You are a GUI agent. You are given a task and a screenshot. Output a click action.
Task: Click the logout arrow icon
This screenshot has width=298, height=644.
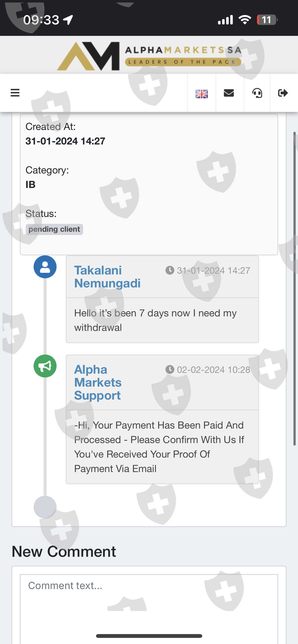pyautogui.click(x=283, y=93)
